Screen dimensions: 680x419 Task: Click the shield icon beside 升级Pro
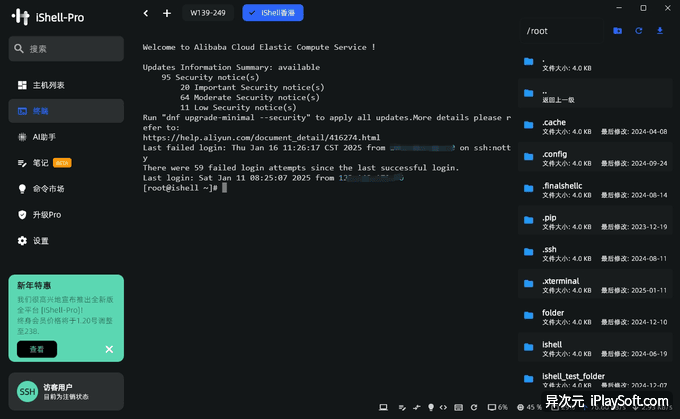click(22, 215)
